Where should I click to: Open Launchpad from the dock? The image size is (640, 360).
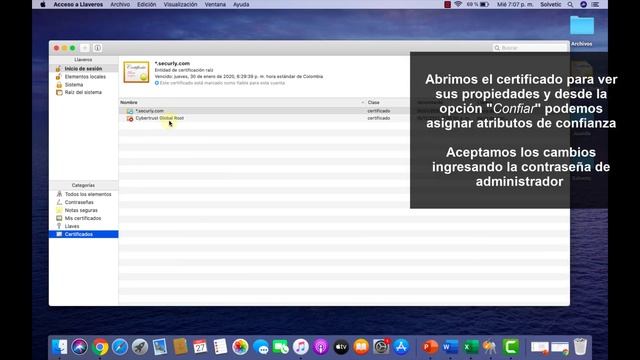140,347
